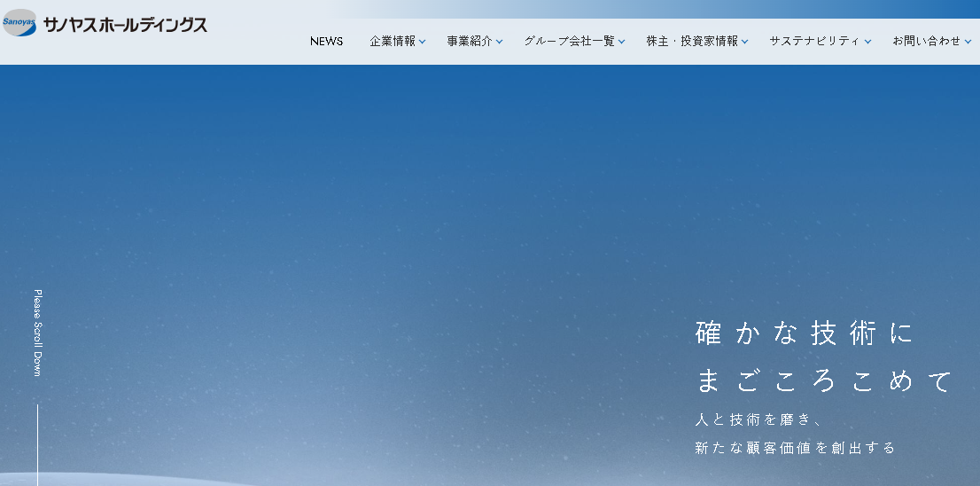Click the Sanoyas oval logo icon

(x=20, y=22)
